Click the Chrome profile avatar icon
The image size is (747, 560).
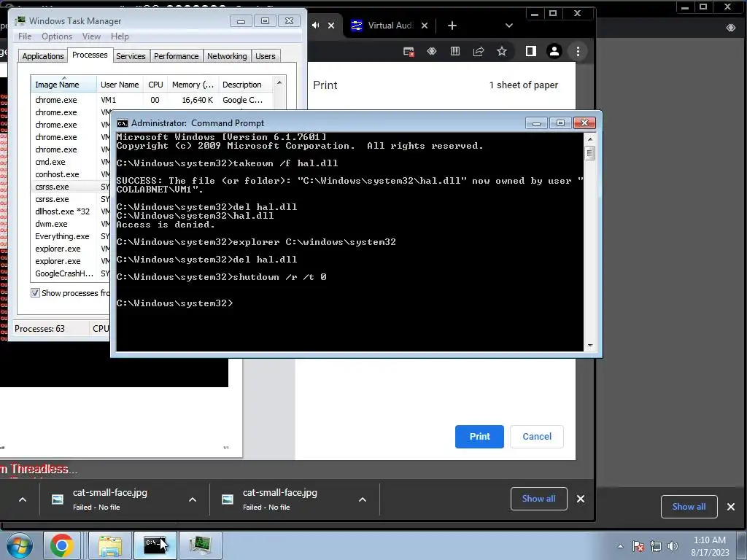[x=554, y=52]
